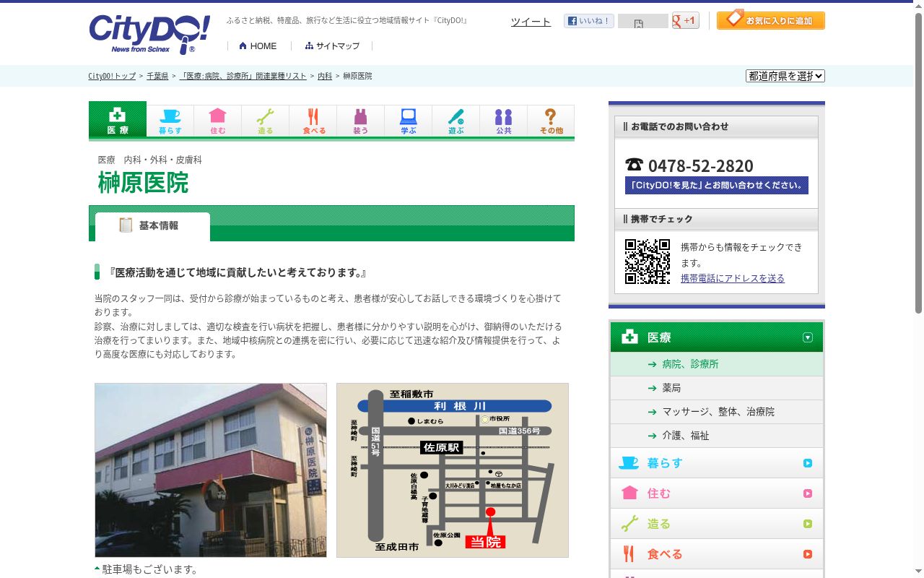Open 介護、福祉 in the sidebar menu
Image resolution: width=924 pixels, height=578 pixels.
[x=717, y=436]
